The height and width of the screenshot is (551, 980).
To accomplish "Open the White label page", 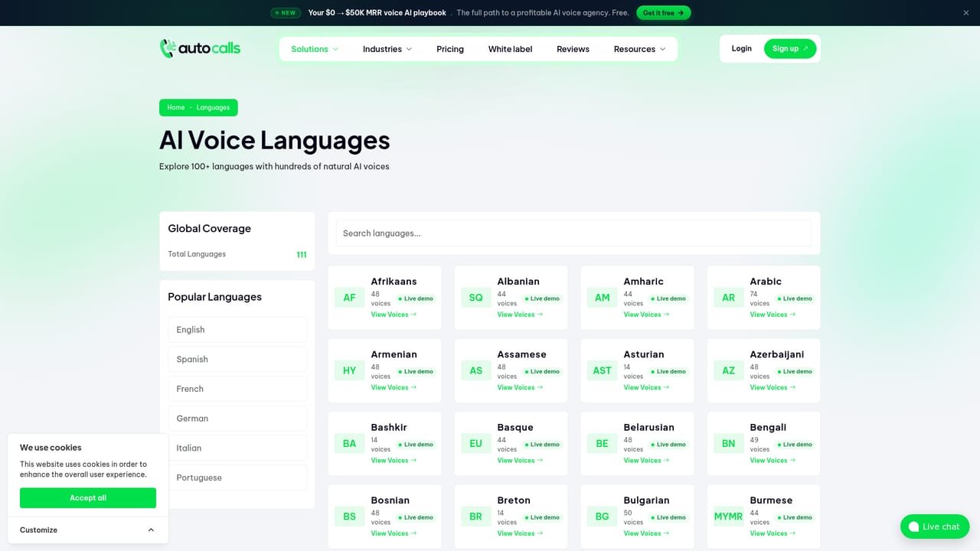I will pos(510,49).
